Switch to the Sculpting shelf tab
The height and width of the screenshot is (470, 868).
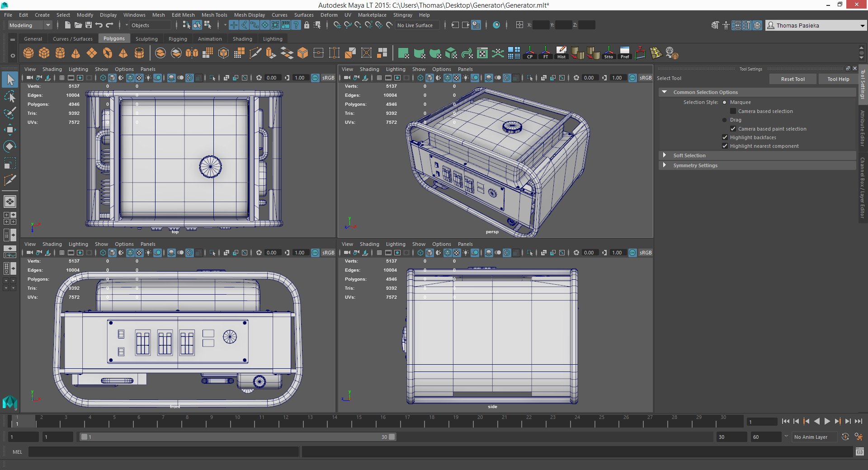click(146, 38)
